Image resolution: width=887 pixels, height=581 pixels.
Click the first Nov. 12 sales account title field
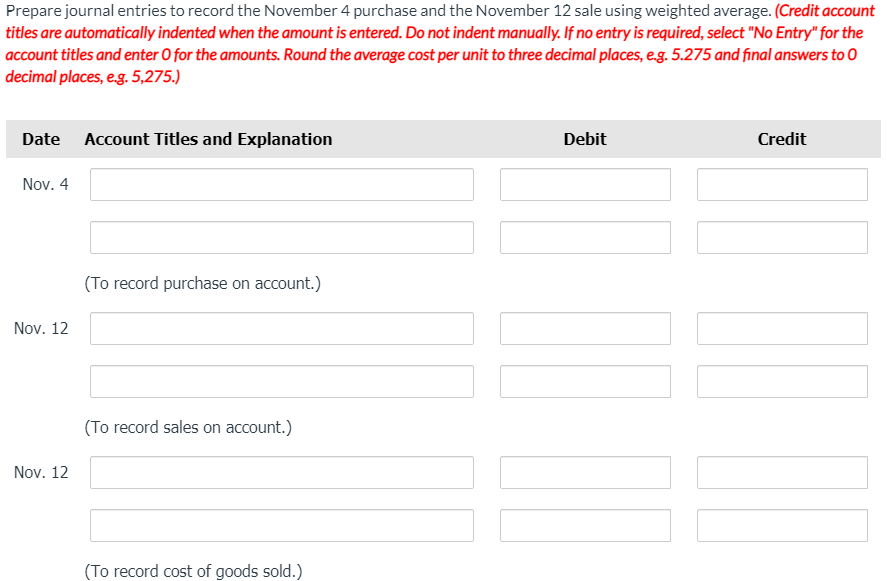click(280, 328)
